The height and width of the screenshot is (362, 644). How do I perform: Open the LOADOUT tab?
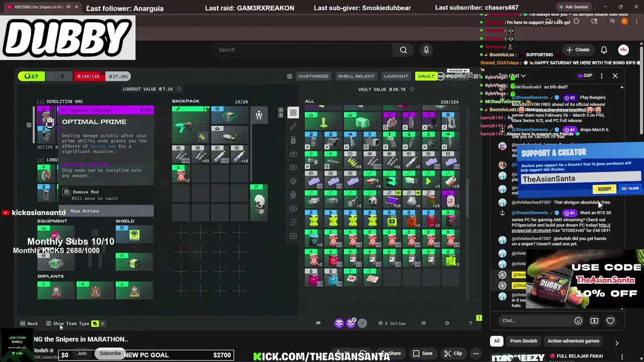click(396, 76)
